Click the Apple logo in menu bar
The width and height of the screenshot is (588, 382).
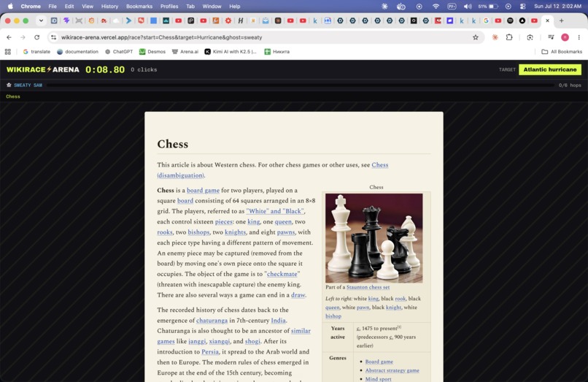(10, 6)
